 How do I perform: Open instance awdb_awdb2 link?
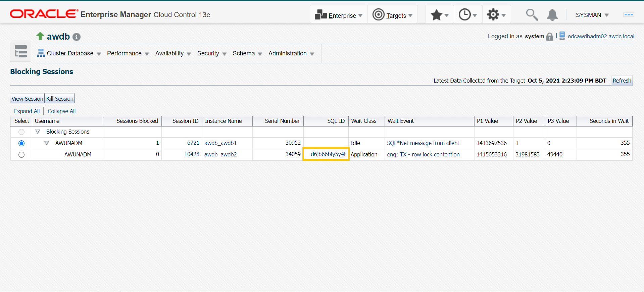tap(220, 154)
